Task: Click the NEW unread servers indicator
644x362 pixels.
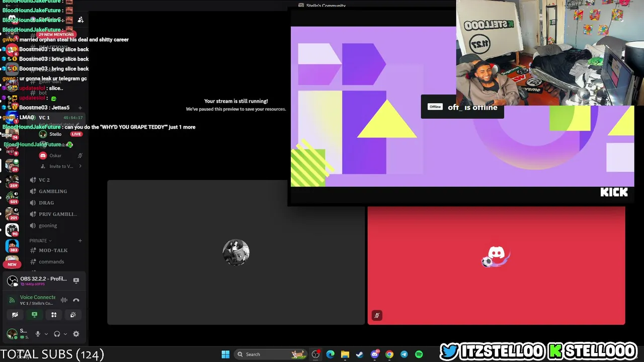Action: tap(12, 264)
